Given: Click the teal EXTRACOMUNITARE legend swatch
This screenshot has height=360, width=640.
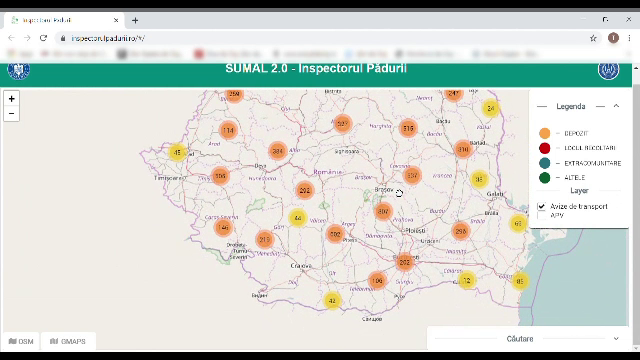Looking at the screenshot, I should pyautogui.click(x=544, y=163).
